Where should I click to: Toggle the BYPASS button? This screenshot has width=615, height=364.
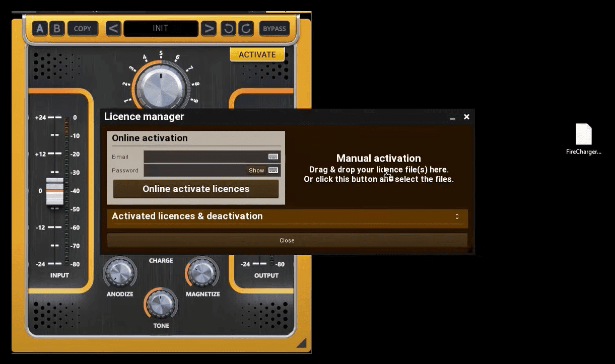point(275,29)
